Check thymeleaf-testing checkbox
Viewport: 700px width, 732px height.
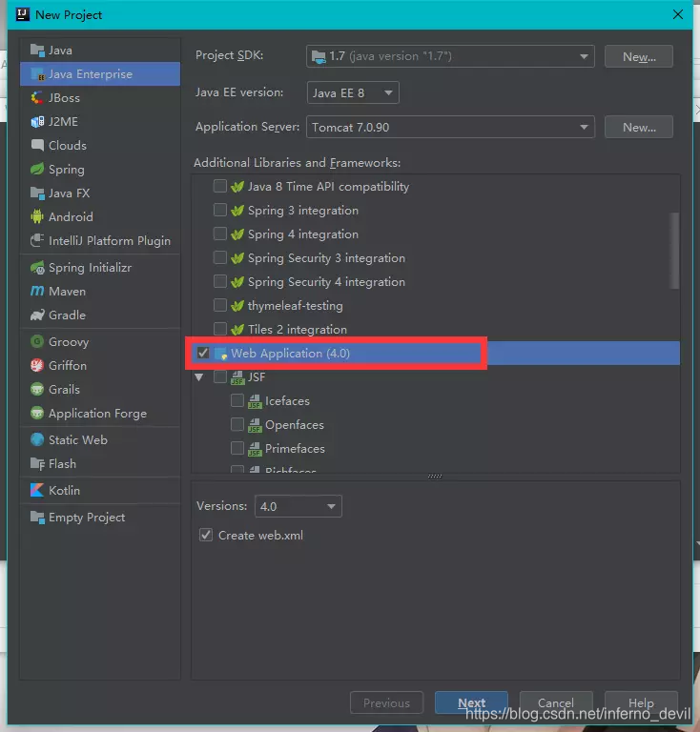220,305
